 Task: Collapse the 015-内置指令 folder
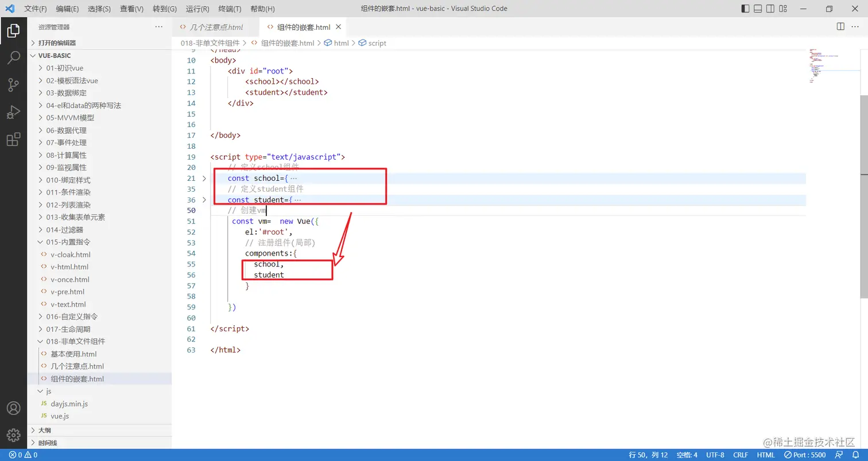coord(100,242)
